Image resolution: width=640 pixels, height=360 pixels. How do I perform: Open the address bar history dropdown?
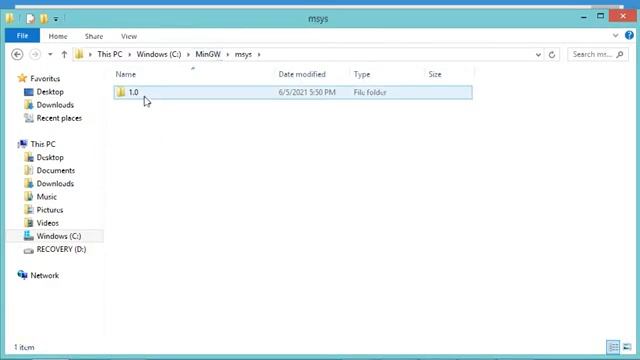pos(538,55)
